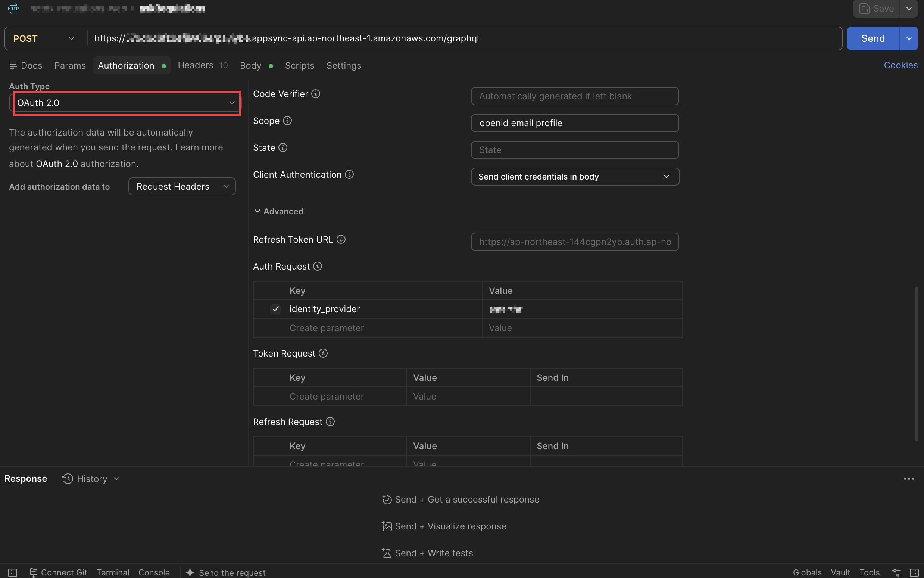
Task: Open the Send client credentials in body dropdown
Action: [x=575, y=177]
